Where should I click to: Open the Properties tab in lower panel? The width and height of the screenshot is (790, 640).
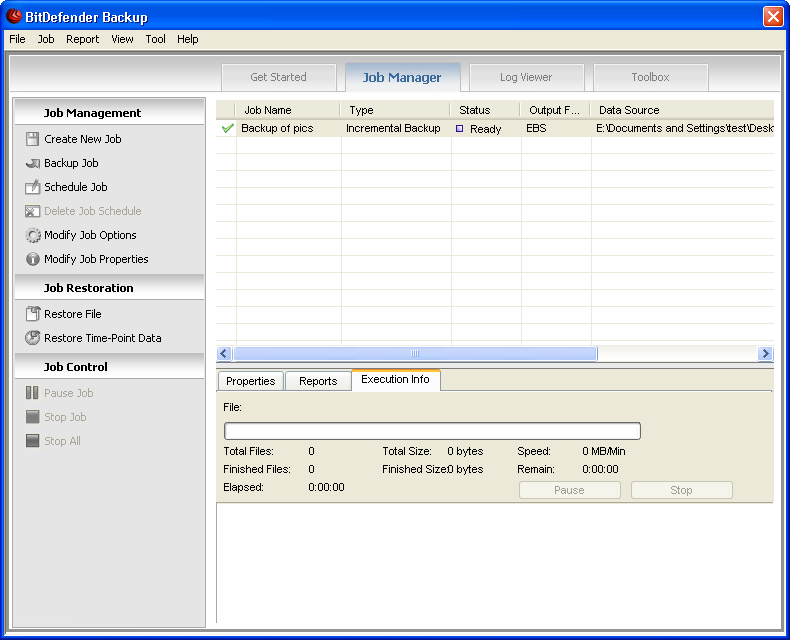pos(250,381)
